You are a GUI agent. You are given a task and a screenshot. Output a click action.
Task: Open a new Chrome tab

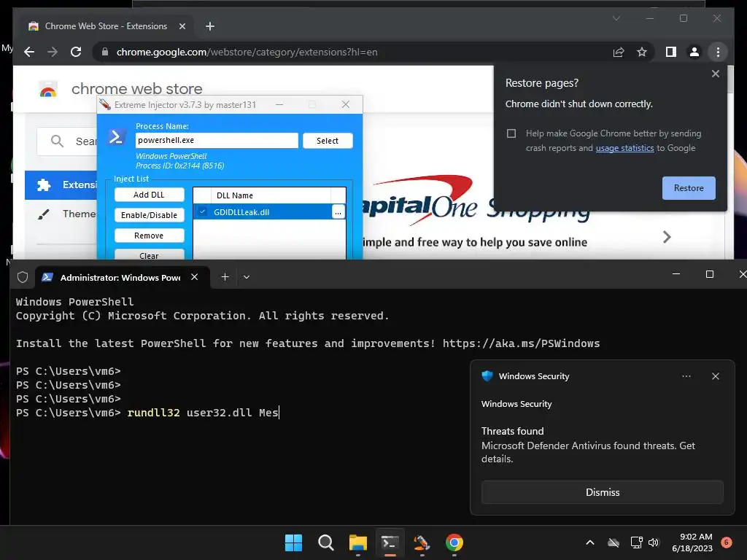[x=210, y=26]
